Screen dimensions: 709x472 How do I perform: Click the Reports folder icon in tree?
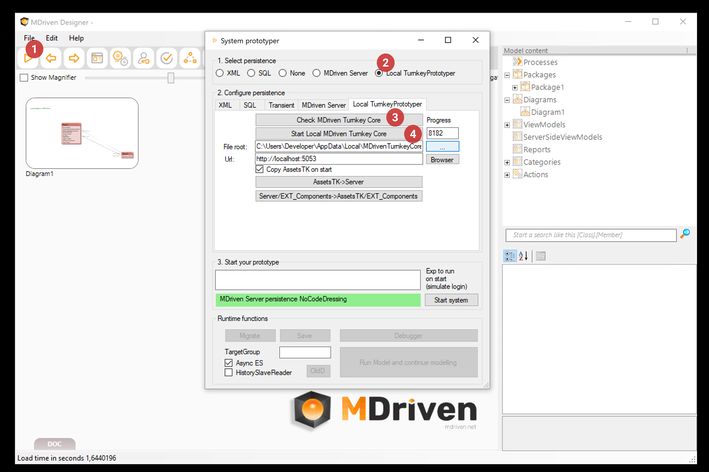[x=517, y=149]
